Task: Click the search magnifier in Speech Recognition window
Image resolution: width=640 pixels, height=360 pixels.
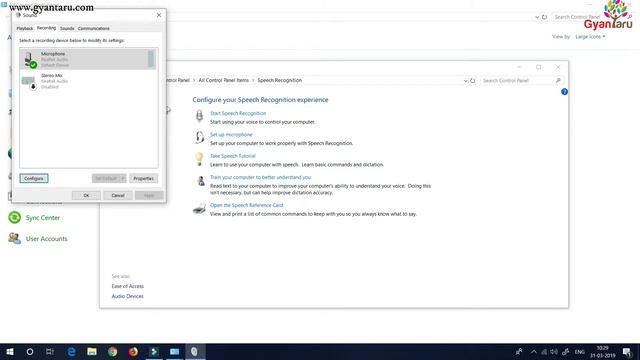Action: (558, 80)
